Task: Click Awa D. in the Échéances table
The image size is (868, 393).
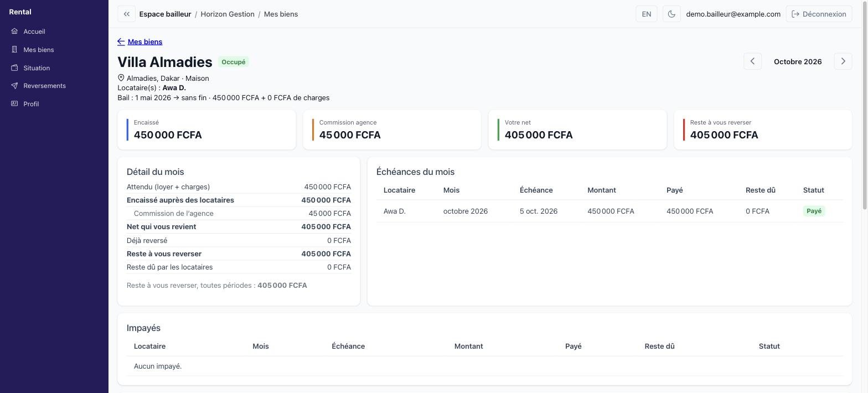Action: coord(395,211)
